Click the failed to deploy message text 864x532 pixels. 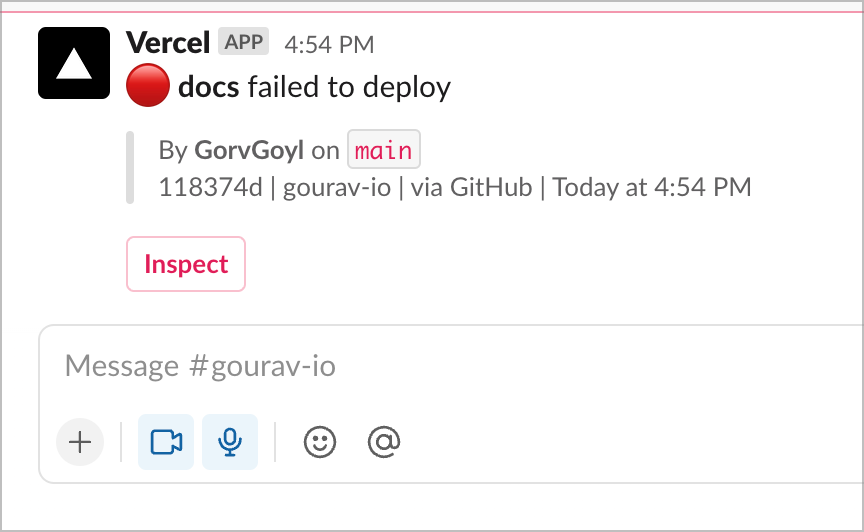pos(349,87)
